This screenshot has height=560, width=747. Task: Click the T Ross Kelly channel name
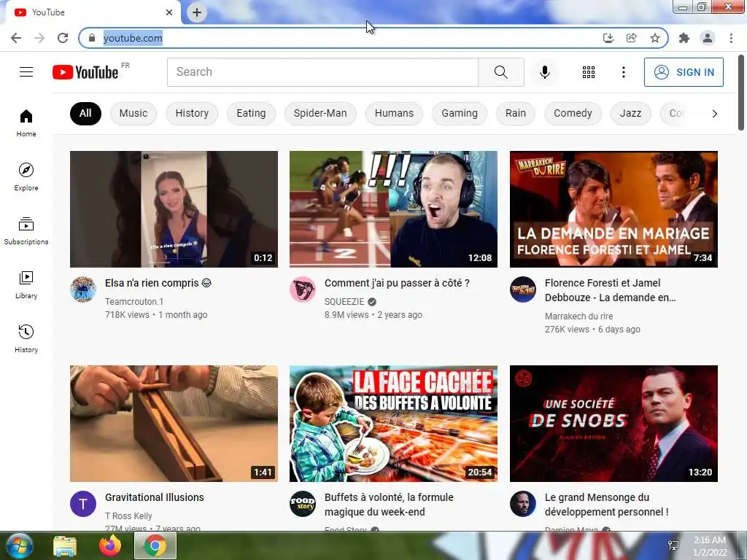click(128, 516)
